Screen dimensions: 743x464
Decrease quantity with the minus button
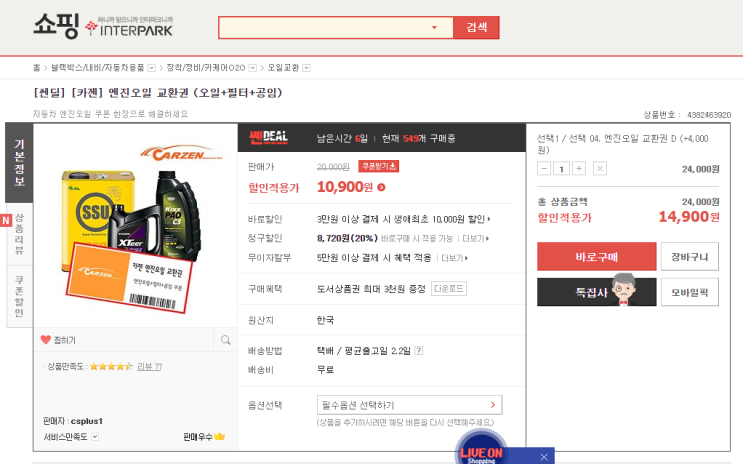coord(544,168)
